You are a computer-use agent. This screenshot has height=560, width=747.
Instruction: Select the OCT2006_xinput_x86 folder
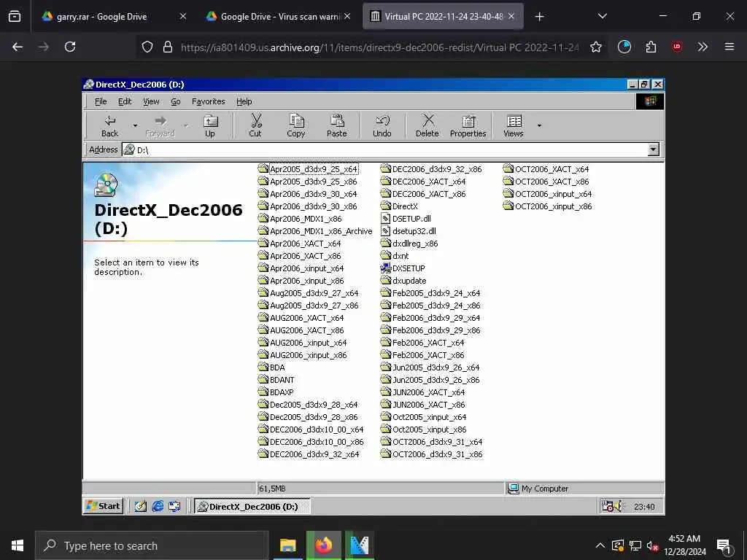(x=547, y=206)
